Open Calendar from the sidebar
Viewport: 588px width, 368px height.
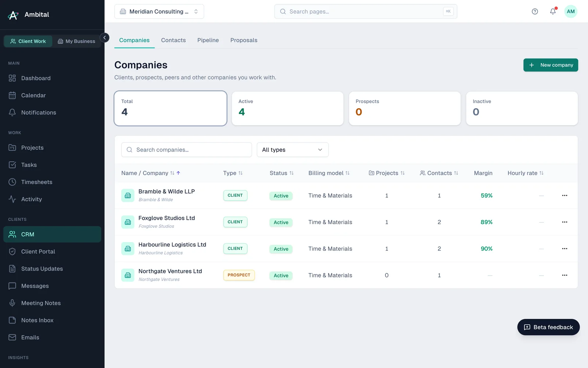tap(52, 95)
